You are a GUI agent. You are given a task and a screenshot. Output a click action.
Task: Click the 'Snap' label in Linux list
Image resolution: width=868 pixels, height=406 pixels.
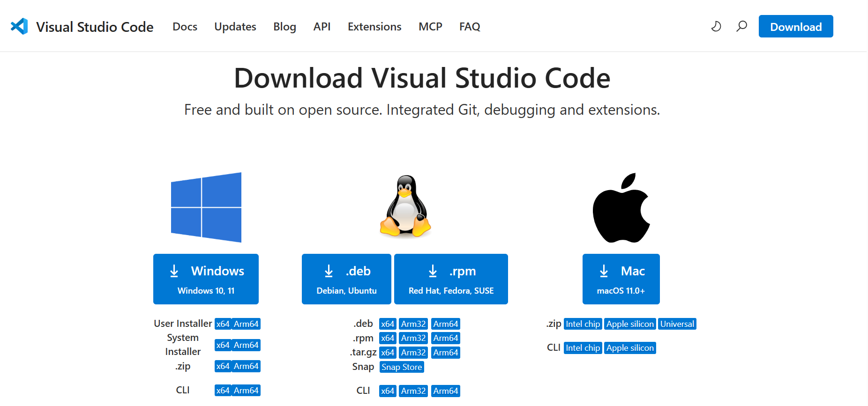[x=363, y=367]
